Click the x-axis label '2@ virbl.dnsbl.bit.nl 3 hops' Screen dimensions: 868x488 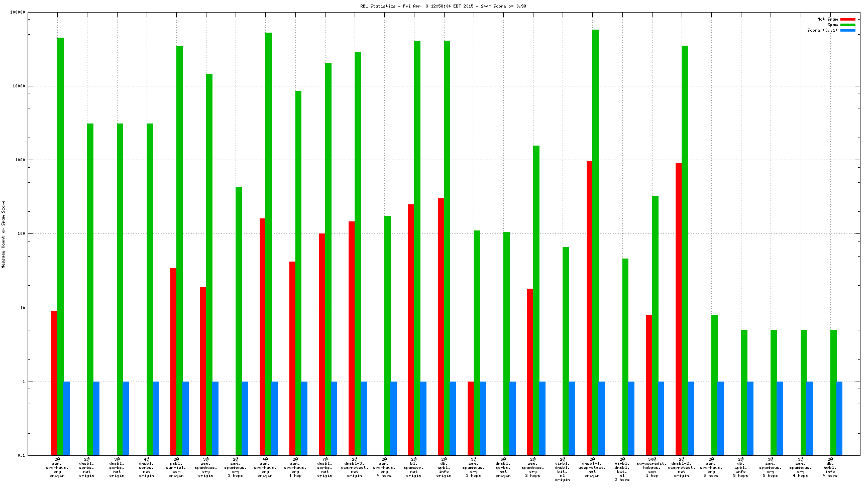pos(622,469)
